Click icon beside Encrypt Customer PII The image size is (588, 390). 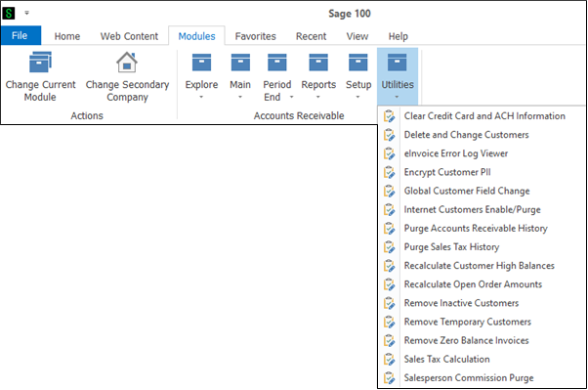pos(390,172)
